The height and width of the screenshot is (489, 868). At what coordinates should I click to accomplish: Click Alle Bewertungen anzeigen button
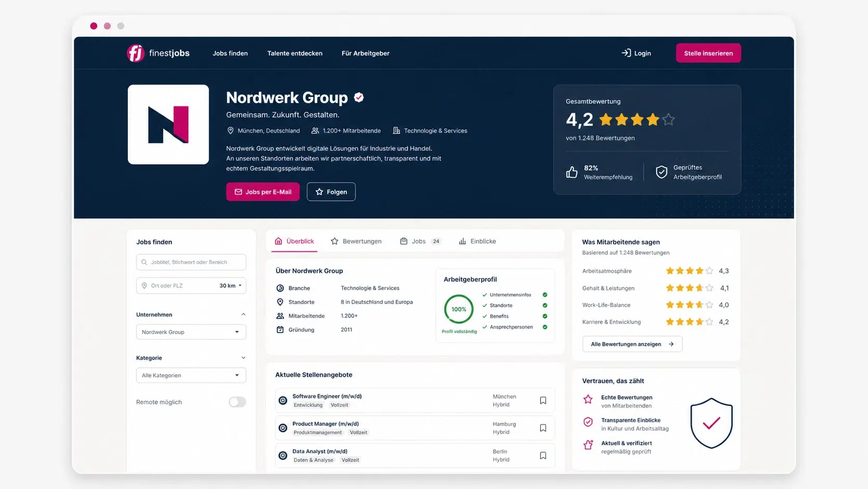632,344
